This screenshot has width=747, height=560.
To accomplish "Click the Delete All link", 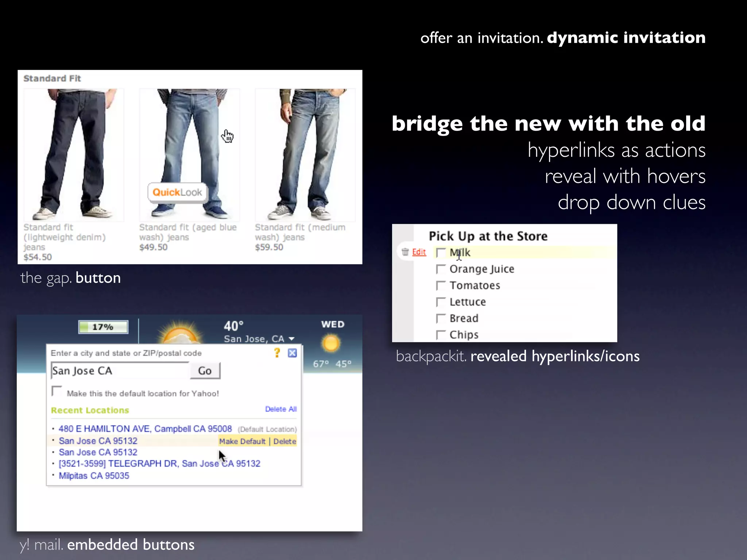I will [281, 409].
